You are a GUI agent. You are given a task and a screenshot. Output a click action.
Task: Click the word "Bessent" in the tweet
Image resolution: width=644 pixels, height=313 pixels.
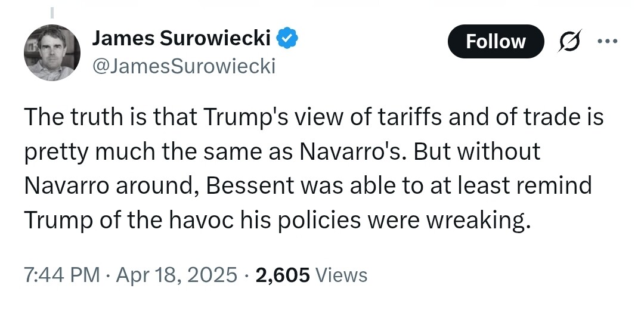pyautogui.click(x=250, y=185)
